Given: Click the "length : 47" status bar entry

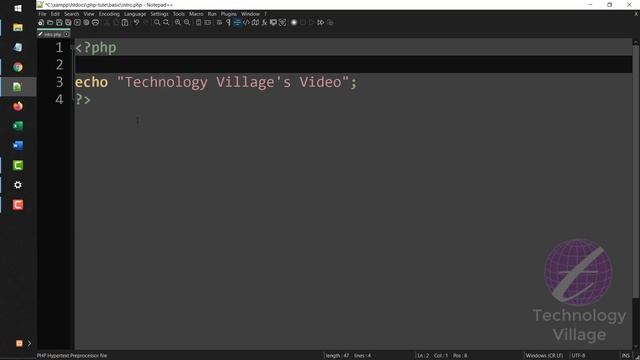Looking at the screenshot, I should (x=337, y=356).
